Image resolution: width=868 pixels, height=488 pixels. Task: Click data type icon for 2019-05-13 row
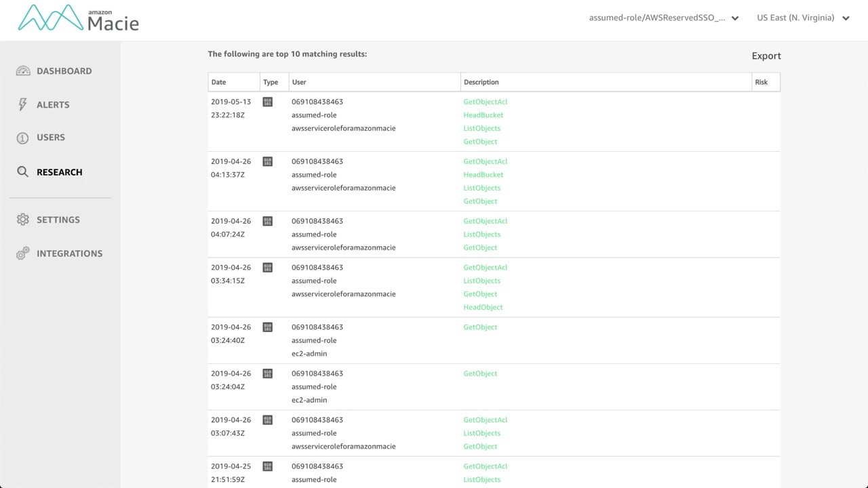(x=267, y=102)
